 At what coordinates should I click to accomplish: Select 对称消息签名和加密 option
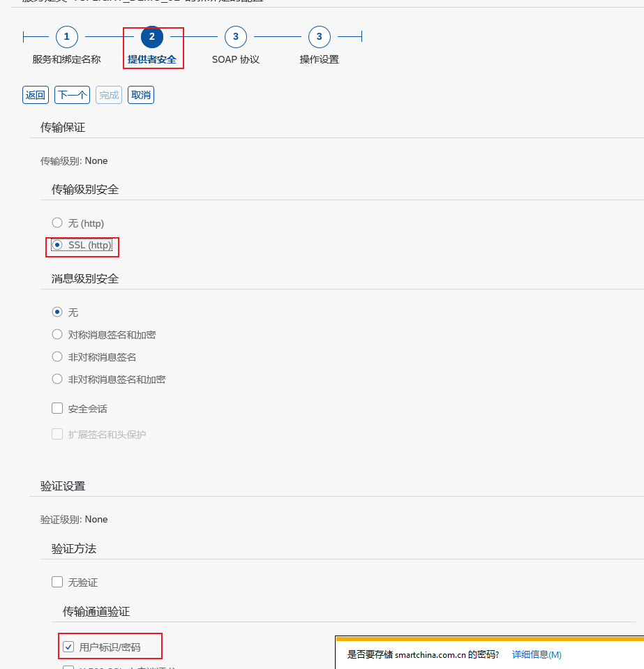57,335
